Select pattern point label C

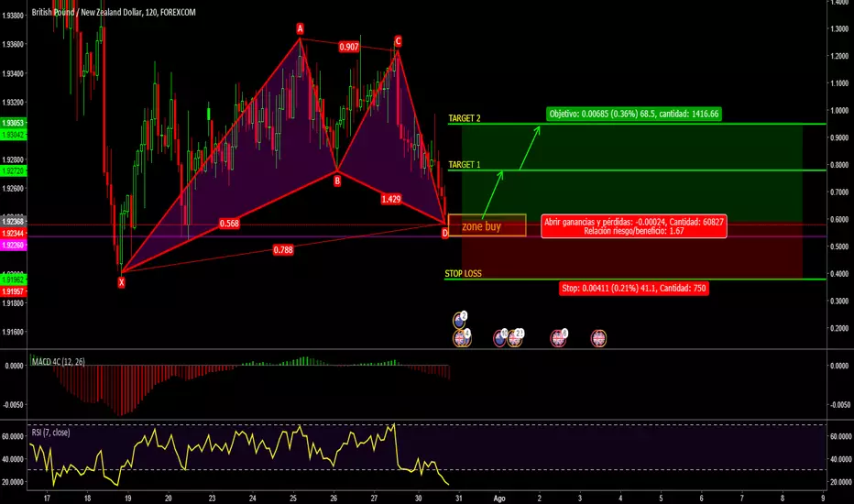pyautogui.click(x=398, y=41)
